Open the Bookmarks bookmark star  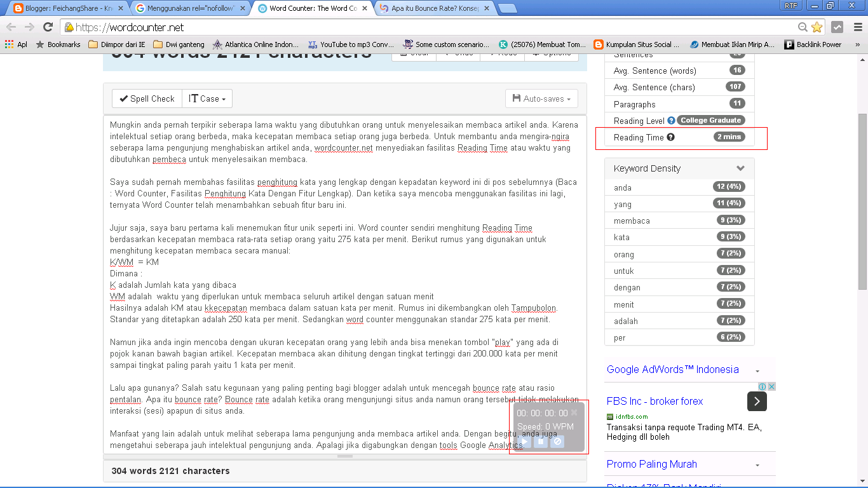pyautogui.click(x=58, y=44)
